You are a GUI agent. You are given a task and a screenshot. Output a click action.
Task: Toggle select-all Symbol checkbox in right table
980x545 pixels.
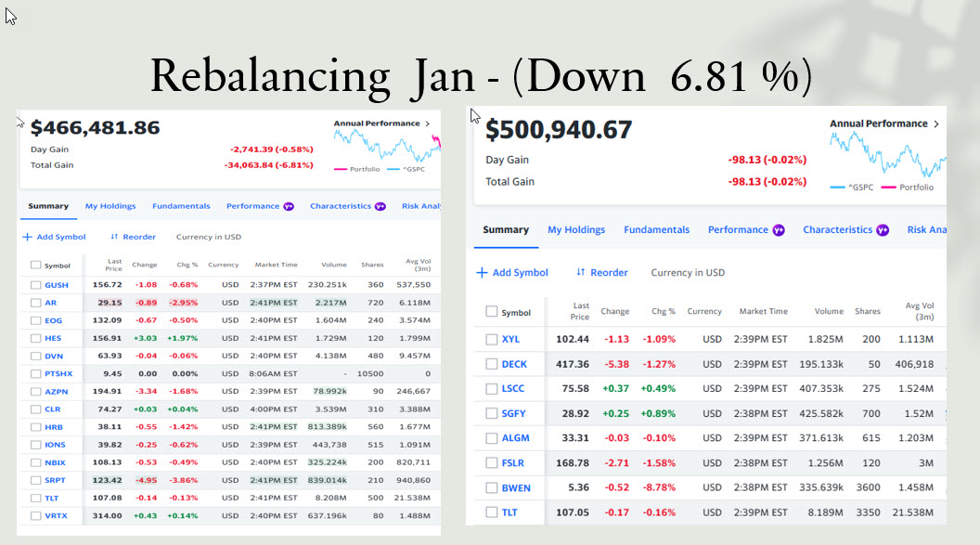491,311
